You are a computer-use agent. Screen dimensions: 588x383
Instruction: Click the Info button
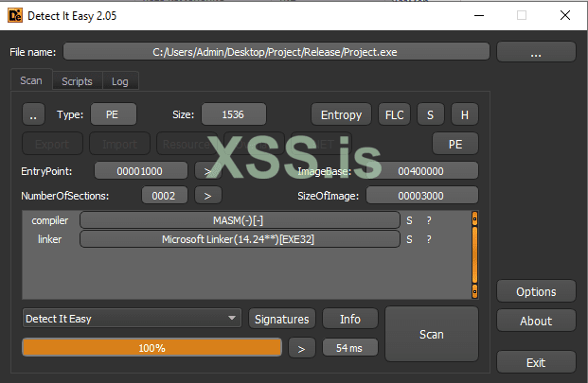(350, 319)
